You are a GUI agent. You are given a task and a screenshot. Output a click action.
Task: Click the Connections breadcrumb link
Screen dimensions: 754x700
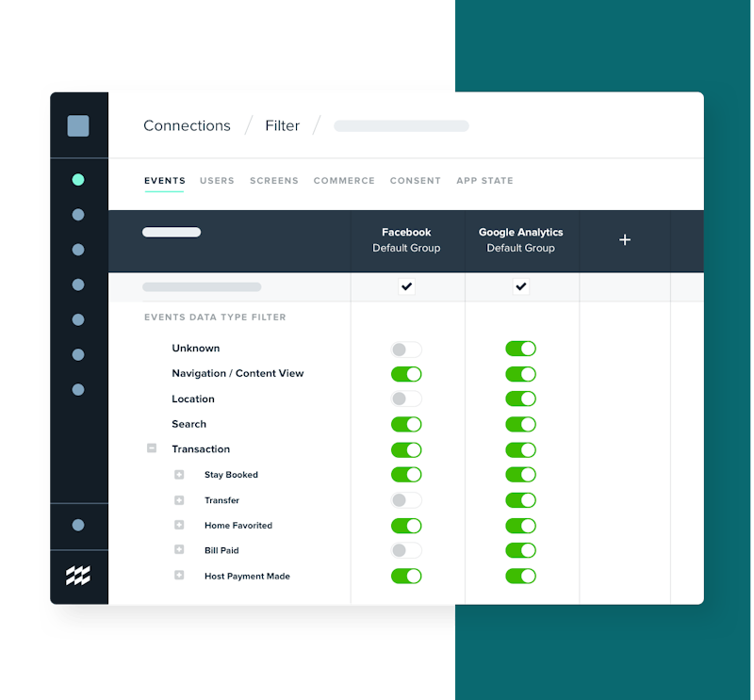tap(187, 126)
